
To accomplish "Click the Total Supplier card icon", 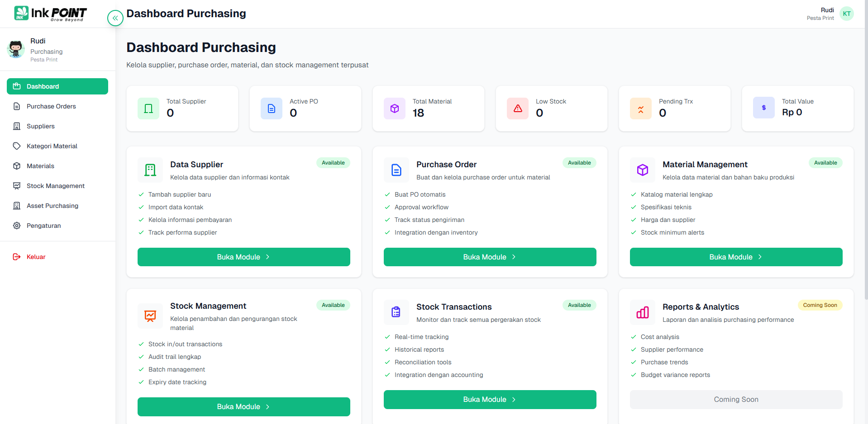I will click(148, 108).
